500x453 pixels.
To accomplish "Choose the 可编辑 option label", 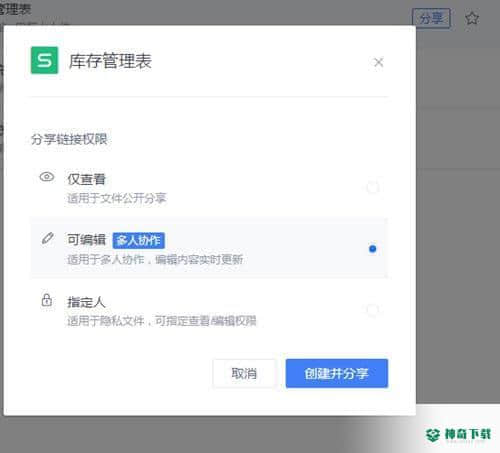I will 86,240.
